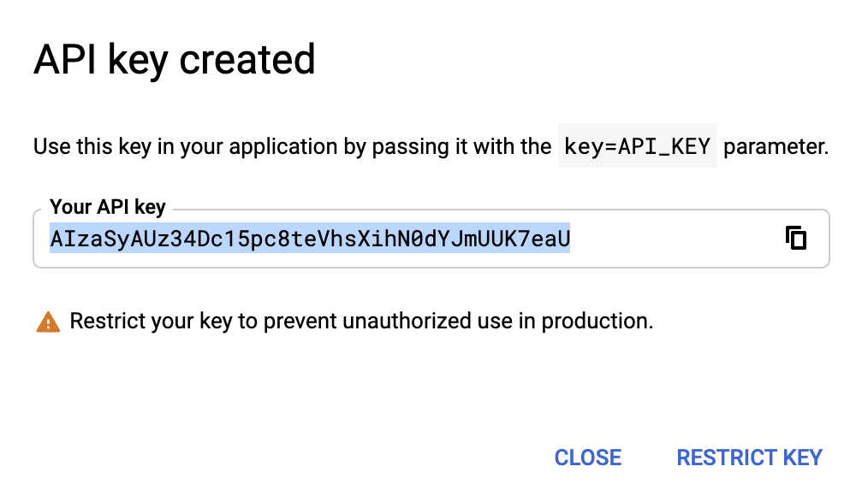The height and width of the screenshot is (496, 868).
Task: Click the word 'parameter.' after the code snippet
Action: pos(776,146)
